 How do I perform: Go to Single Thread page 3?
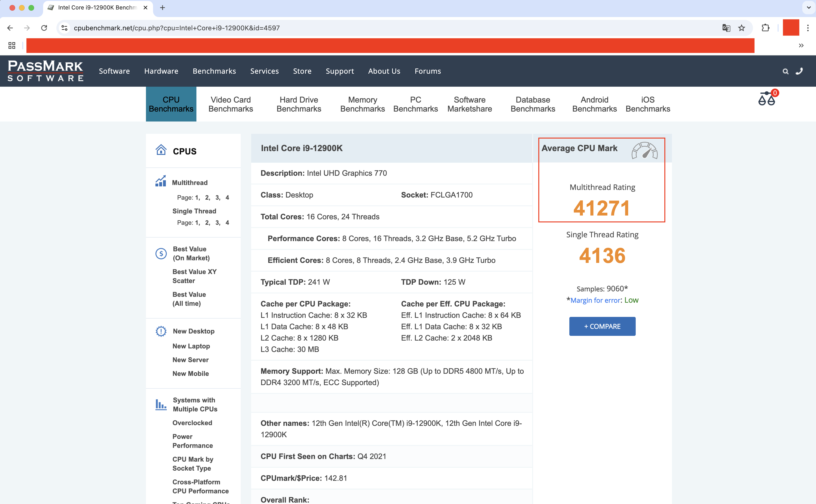(x=218, y=223)
